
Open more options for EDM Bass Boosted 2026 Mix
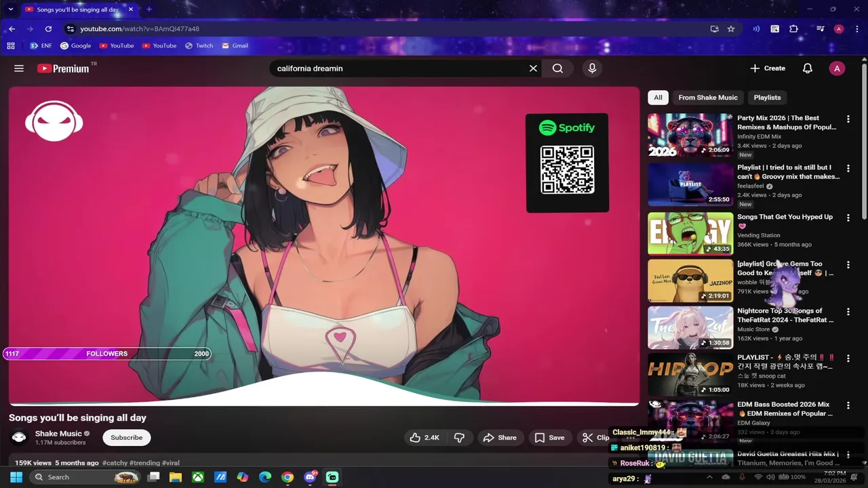(x=848, y=405)
